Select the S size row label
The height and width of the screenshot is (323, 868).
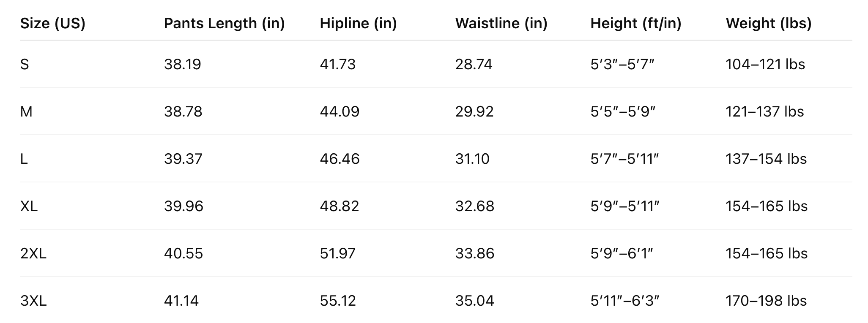coord(25,64)
